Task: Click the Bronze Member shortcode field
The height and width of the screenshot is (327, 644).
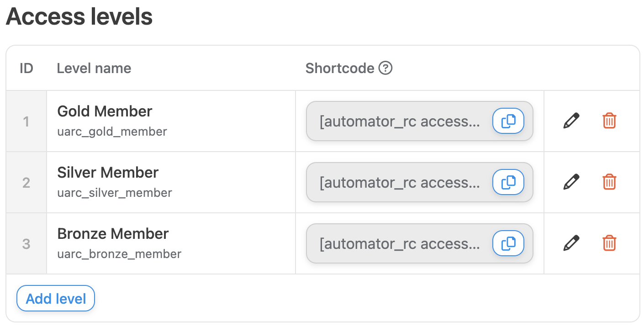Action: pyautogui.click(x=400, y=244)
